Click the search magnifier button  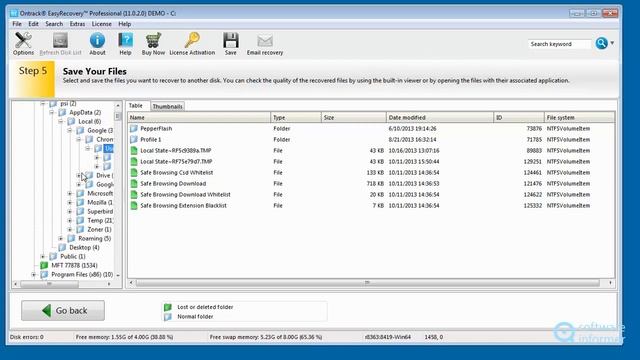click(x=601, y=43)
